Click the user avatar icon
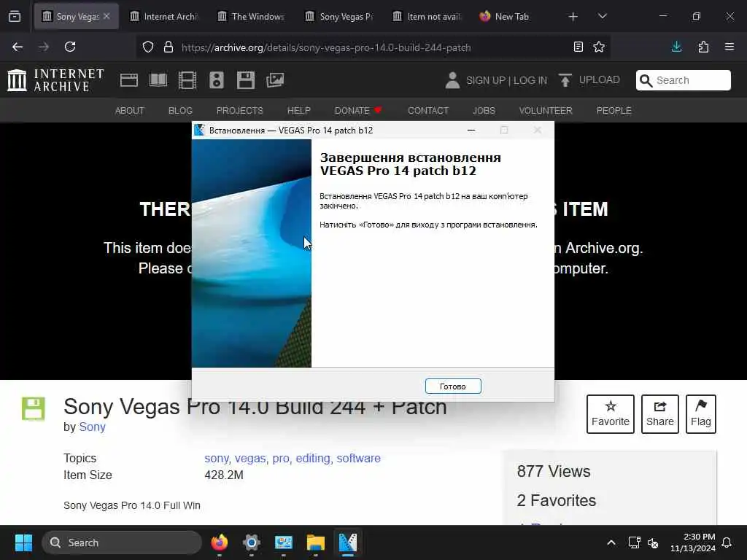This screenshot has height=560, width=747. [452, 80]
